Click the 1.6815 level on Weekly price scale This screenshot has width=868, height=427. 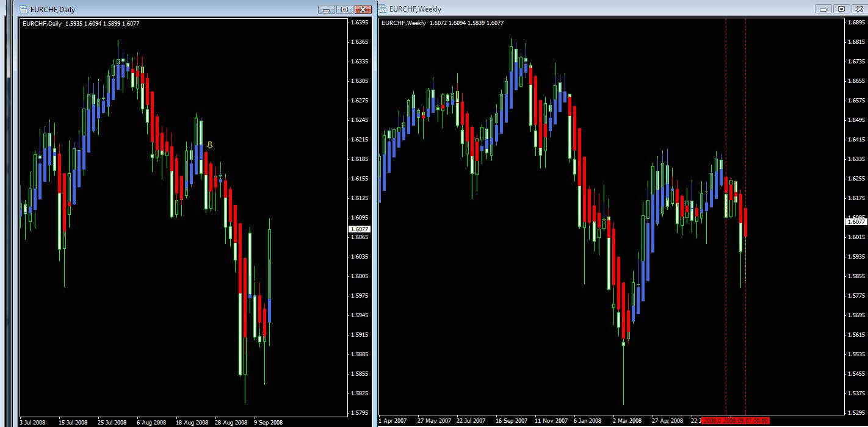pyautogui.click(x=858, y=42)
